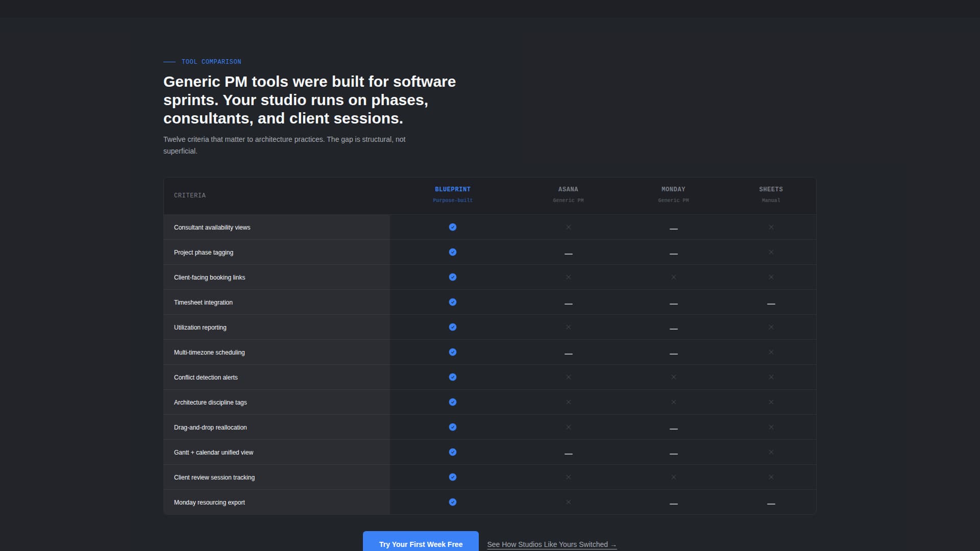Viewport: 980px width, 551px height.
Task: Click the Generic PM tools headline
Action: (x=309, y=100)
